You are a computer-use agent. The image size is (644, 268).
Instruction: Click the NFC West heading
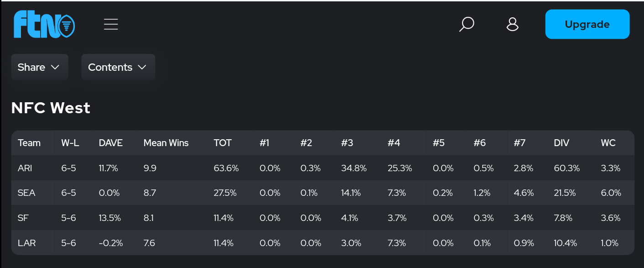[x=51, y=108]
